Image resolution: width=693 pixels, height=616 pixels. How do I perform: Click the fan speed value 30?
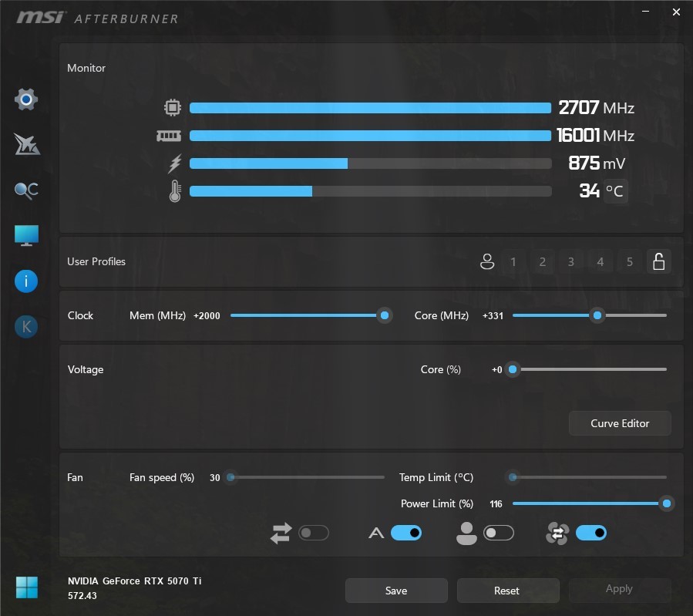215,478
